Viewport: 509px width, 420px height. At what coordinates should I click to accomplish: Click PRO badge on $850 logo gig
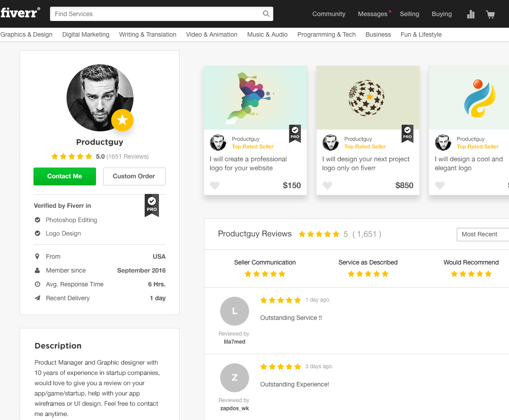(407, 134)
